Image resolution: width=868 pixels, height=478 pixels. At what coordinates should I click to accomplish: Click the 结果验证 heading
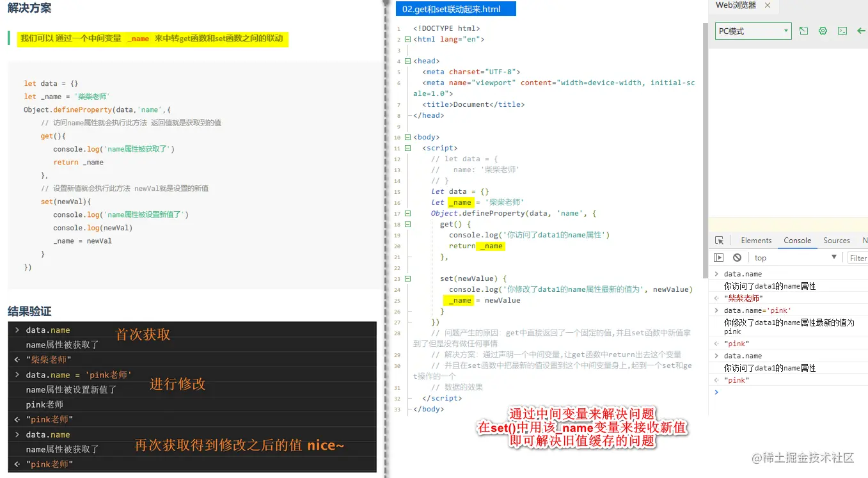pos(29,312)
